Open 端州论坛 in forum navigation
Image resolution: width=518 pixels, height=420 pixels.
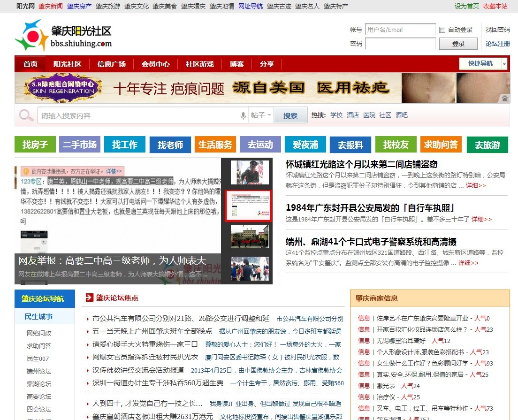[x=39, y=371]
